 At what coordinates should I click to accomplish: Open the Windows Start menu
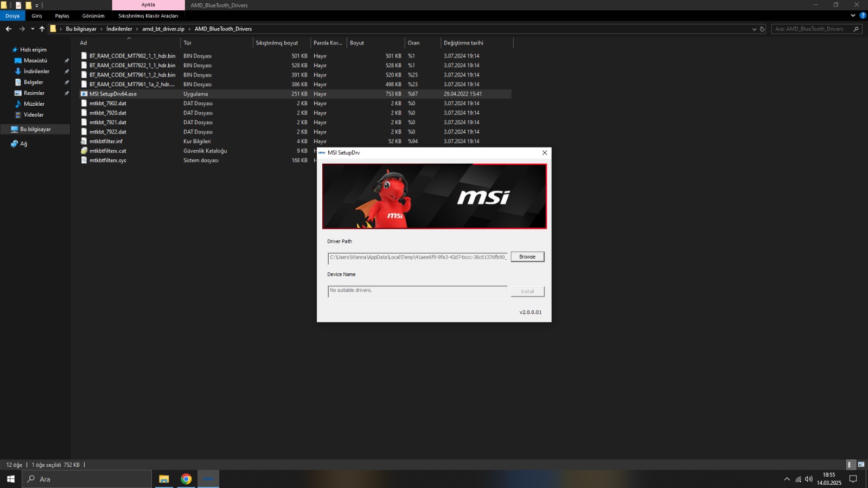(x=11, y=479)
